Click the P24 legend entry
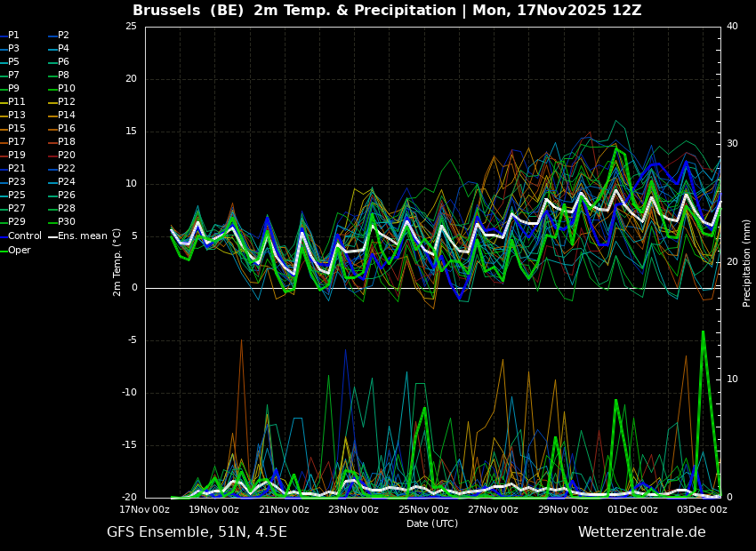756x551 pixels. 61,181
